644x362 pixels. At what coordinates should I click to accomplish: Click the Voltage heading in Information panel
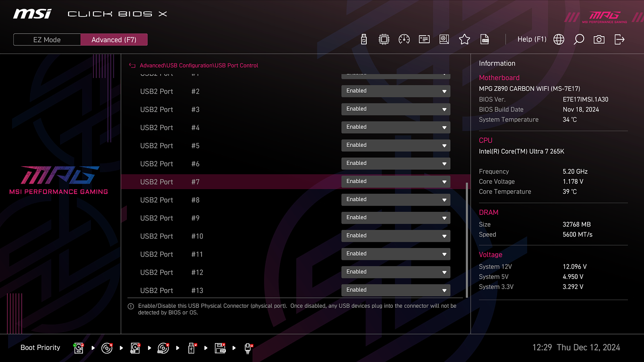(x=491, y=255)
